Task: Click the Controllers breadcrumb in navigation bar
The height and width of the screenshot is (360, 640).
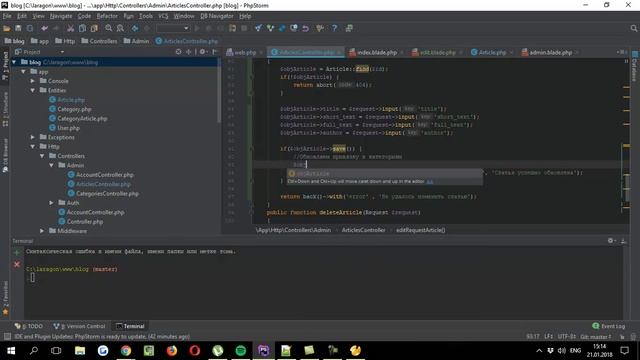Action: tap(99, 41)
